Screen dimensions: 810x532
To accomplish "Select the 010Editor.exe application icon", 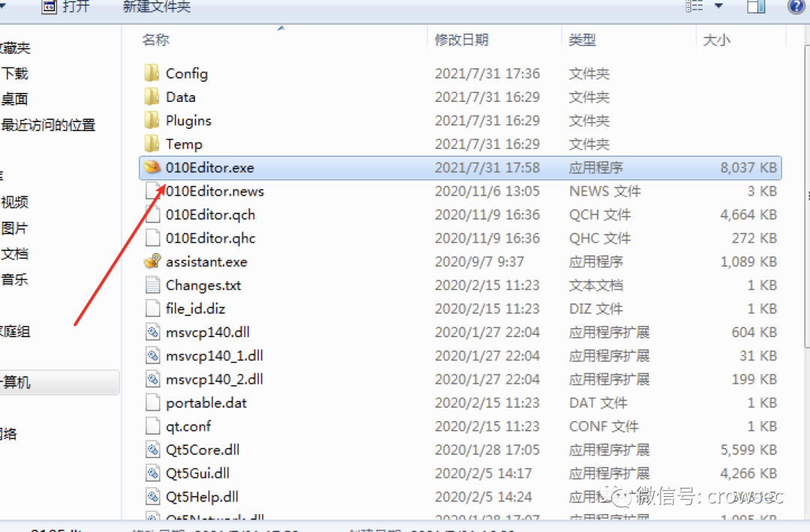I will [x=151, y=167].
